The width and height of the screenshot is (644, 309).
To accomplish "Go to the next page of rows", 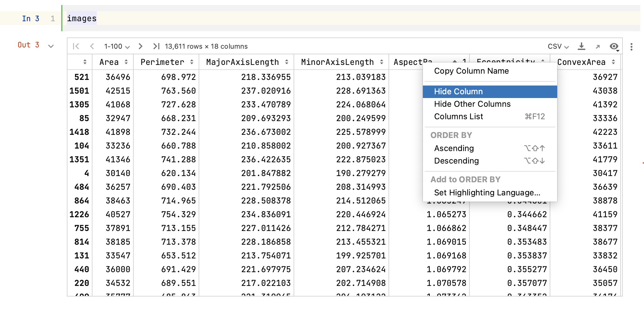I will point(141,46).
